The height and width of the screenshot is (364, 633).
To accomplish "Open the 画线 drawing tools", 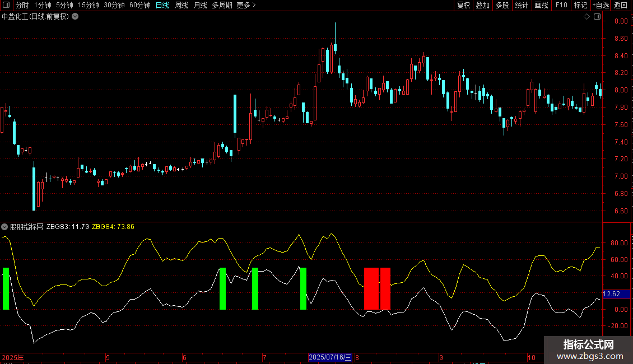I will point(541,5).
